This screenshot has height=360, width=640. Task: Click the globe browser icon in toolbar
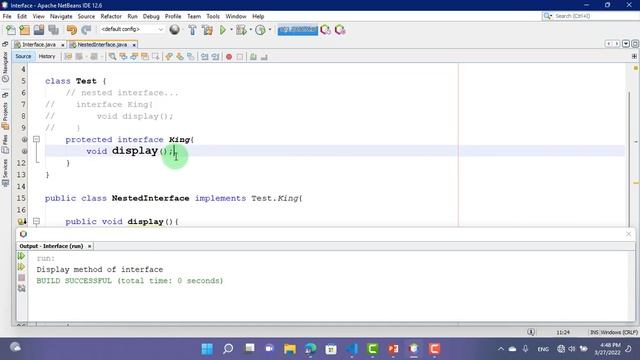[174, 29]
